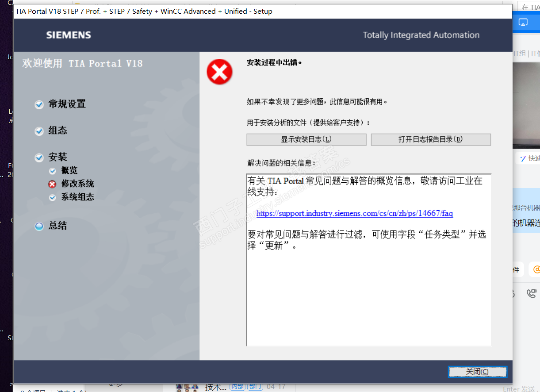Click the 欢迎使用 TIA Portal V18 heading
The image size is (540, 392).
(x=82, y=63)
